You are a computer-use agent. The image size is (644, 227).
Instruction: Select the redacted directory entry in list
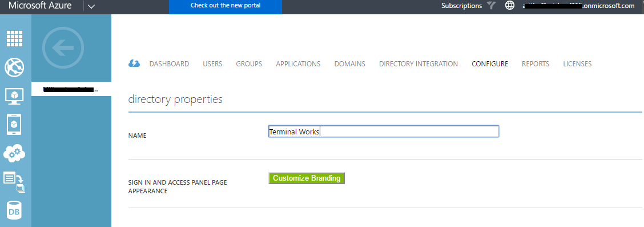click(71, 89)
